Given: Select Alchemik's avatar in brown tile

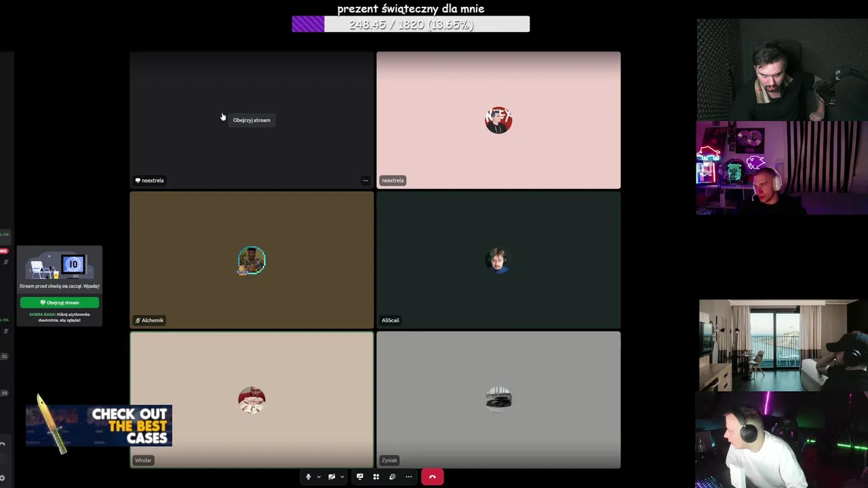Looking at the screenshot, I should 252,260.
